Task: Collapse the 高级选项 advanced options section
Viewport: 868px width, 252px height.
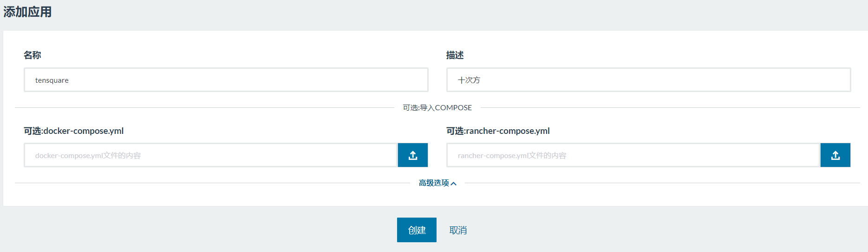Action: click(437, 183)
